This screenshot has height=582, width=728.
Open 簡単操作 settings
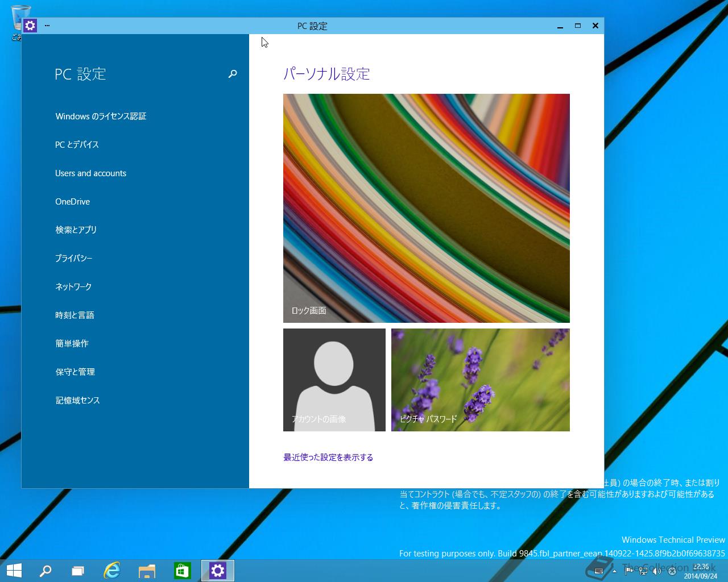click(72, 343)
